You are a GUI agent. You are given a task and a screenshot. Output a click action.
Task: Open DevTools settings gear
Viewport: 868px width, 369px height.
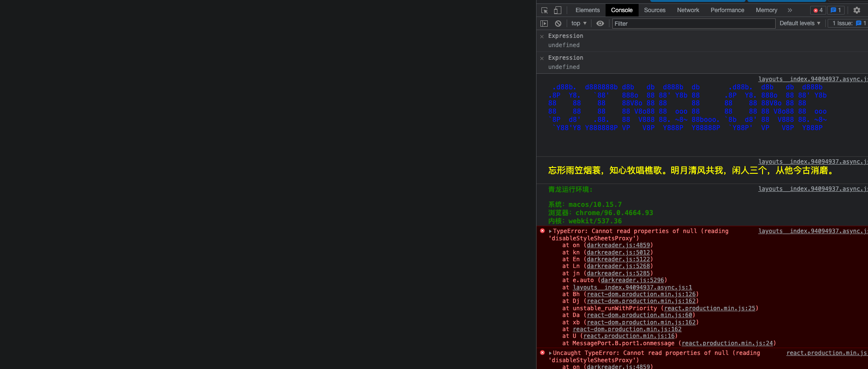click(857, 10)
